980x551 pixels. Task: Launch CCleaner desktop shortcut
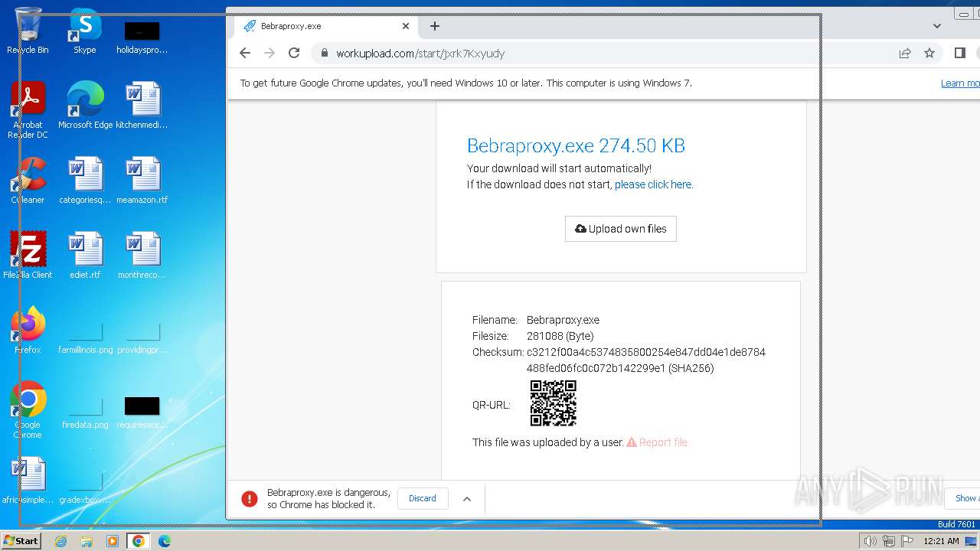coord(28,180)
